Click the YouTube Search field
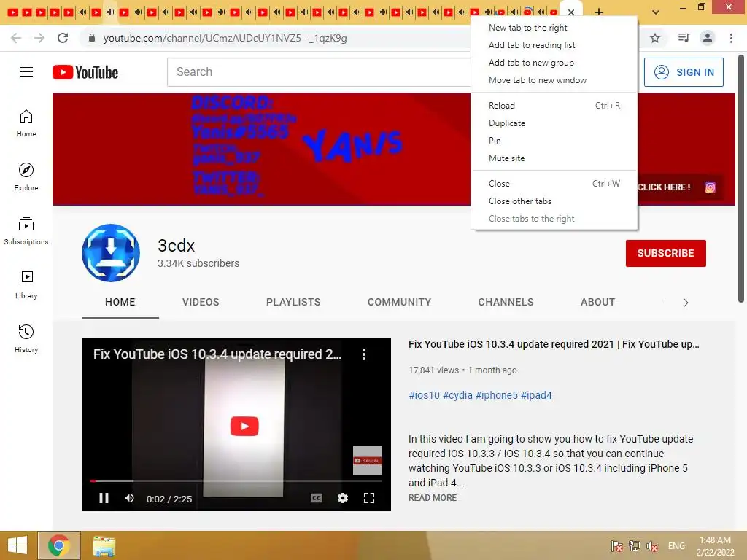Screen dimensions: 747x560 tap(320, 72)
